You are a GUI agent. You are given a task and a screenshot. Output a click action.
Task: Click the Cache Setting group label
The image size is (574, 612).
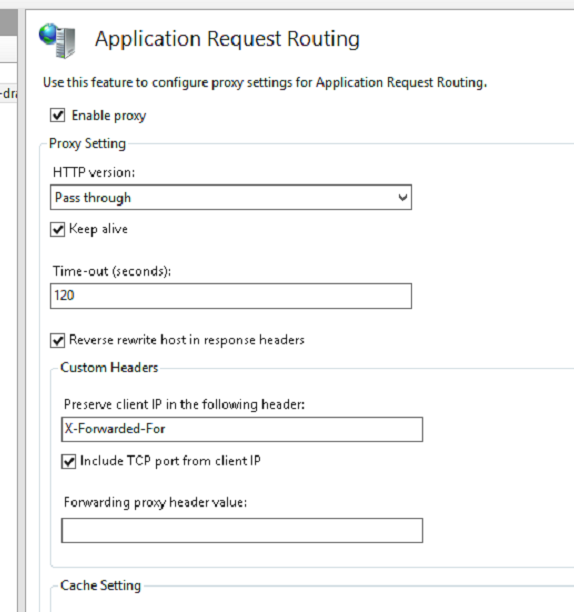(101, 585)
